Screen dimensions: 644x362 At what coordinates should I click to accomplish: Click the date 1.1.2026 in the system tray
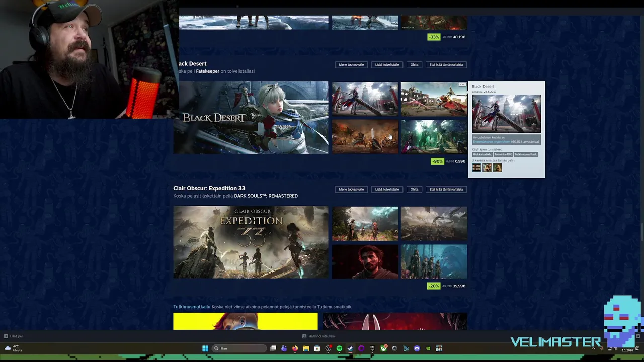pos(627,350)
